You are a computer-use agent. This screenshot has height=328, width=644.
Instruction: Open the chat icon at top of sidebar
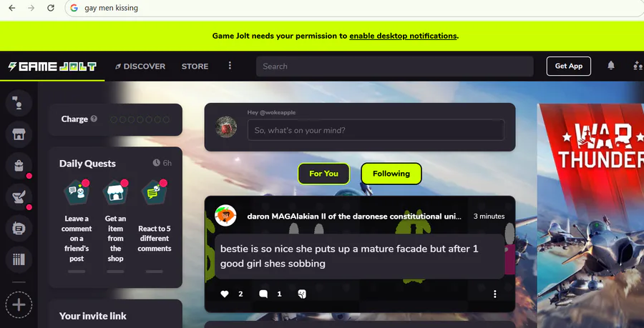[x=19, y=104]
